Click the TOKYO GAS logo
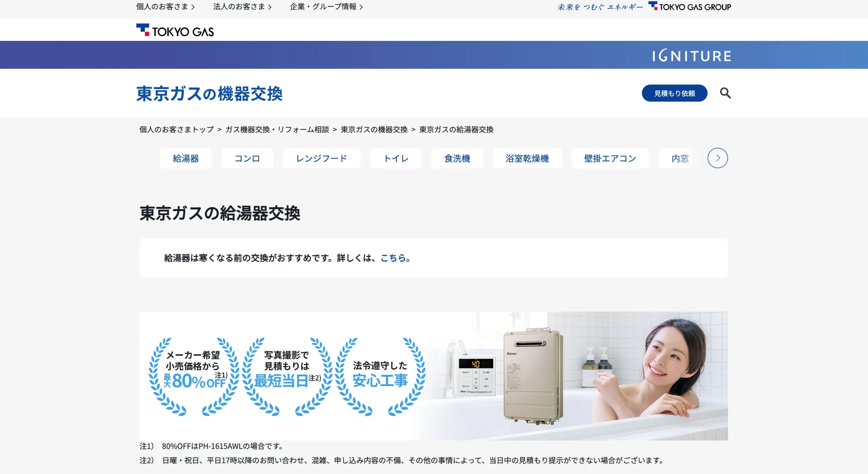The height and width of the screenshot is (474, 868). pos(175,30)
